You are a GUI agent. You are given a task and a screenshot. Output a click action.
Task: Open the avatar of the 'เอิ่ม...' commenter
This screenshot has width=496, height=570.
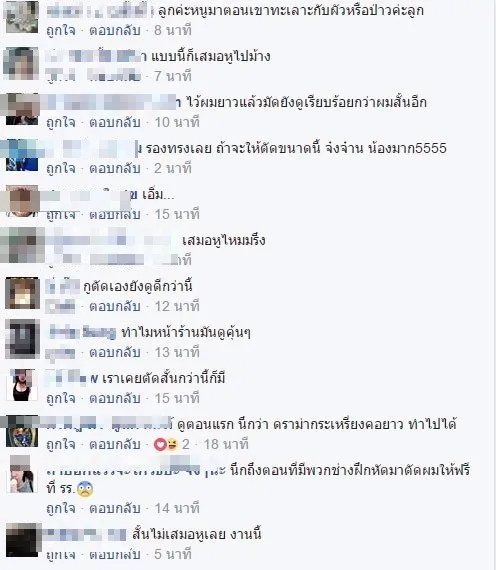[x=22, y=201]
